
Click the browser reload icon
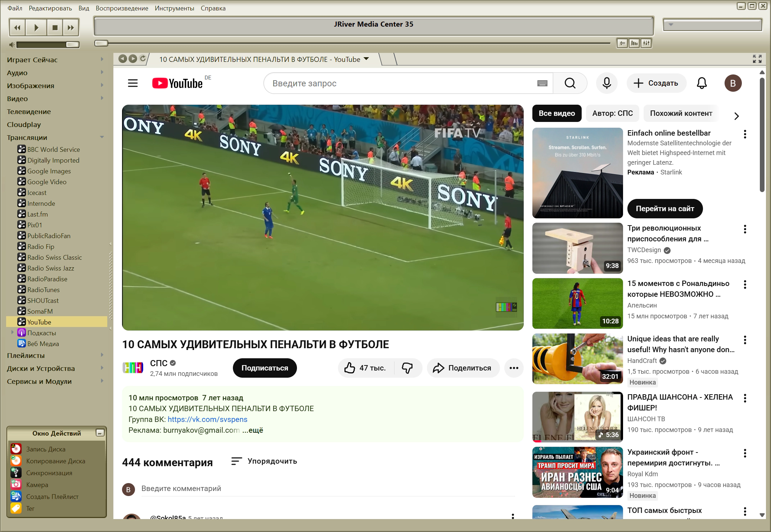click(143, 59)
